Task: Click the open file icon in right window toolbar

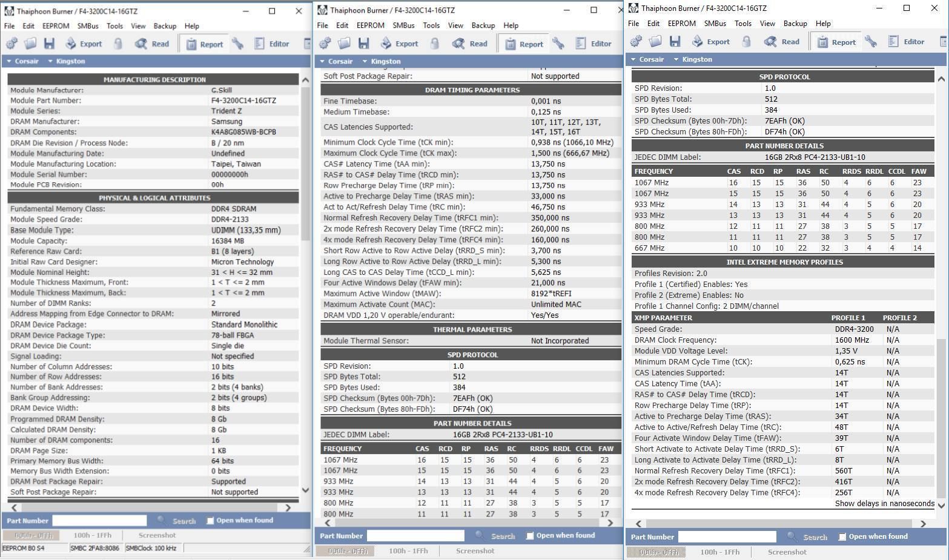Action: 655,41
